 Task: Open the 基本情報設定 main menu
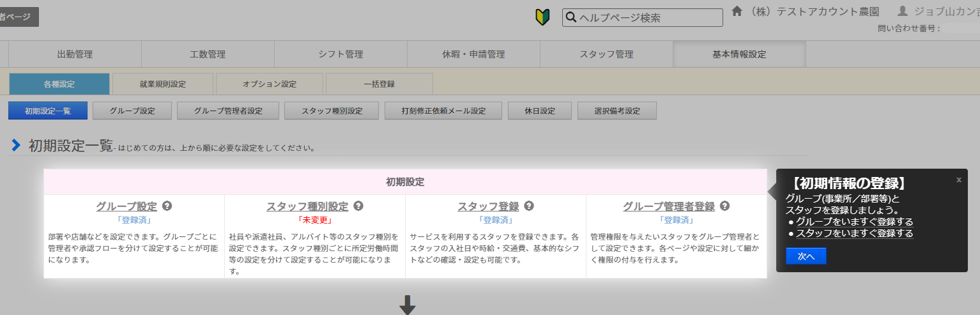[739, 54]
